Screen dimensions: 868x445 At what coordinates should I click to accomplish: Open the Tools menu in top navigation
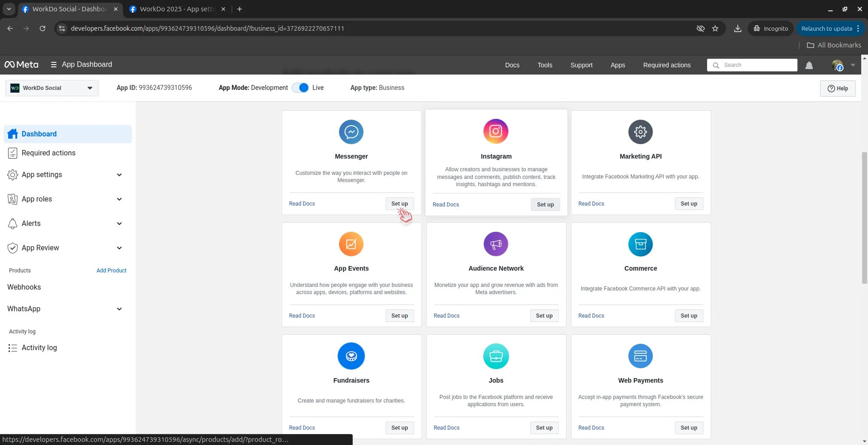[x=545, y=65]
